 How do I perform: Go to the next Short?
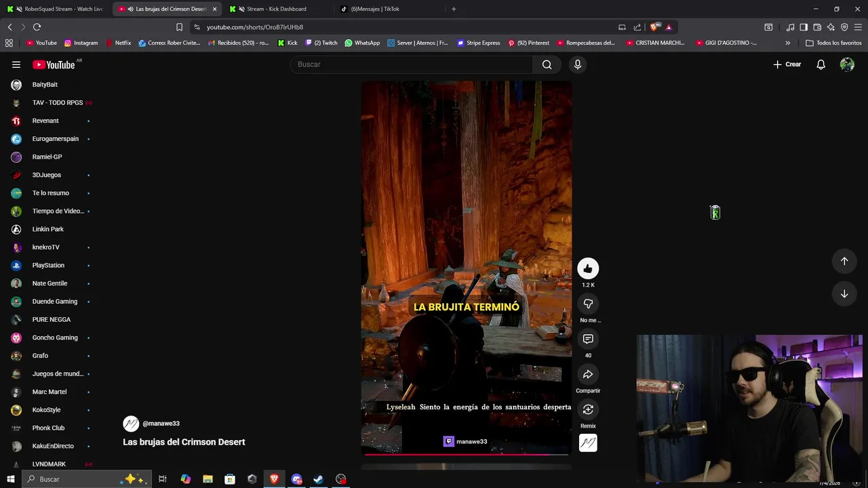click(844, 294)
